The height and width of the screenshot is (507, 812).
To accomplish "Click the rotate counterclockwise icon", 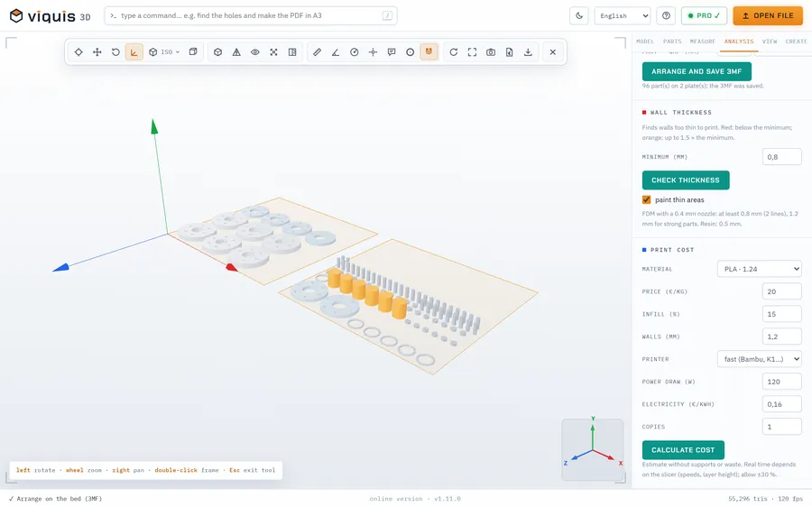I will [x=115, y=51].
